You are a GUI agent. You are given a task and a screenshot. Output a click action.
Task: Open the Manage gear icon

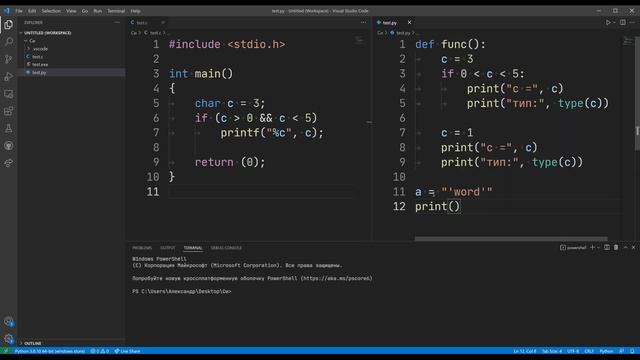pos(9,338)
